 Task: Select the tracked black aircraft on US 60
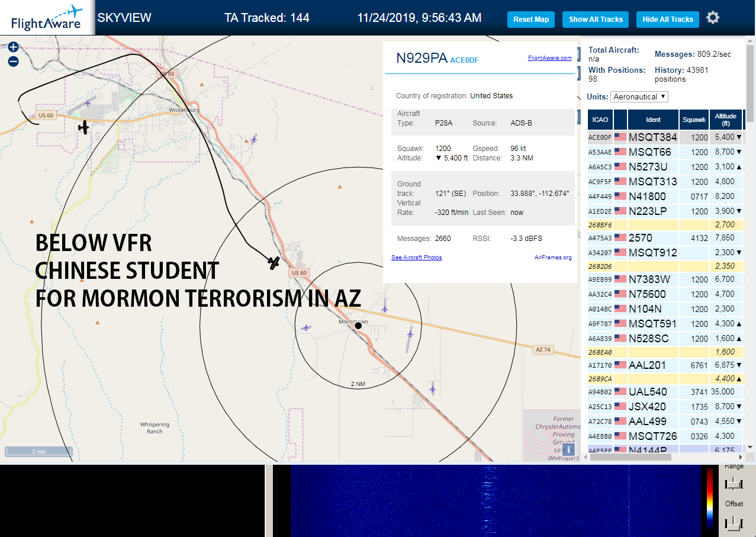274,262
